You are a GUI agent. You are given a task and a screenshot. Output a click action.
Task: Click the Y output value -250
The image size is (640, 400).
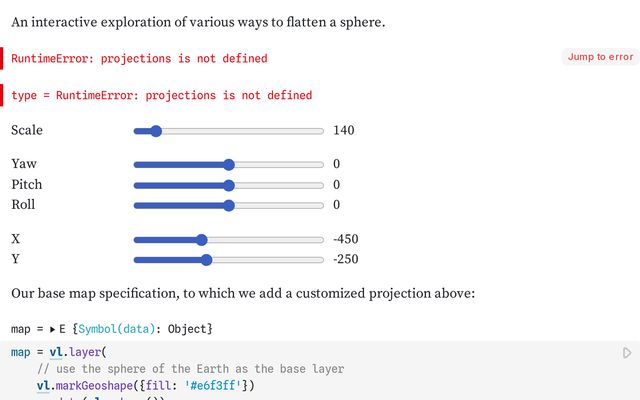[346, 260]
